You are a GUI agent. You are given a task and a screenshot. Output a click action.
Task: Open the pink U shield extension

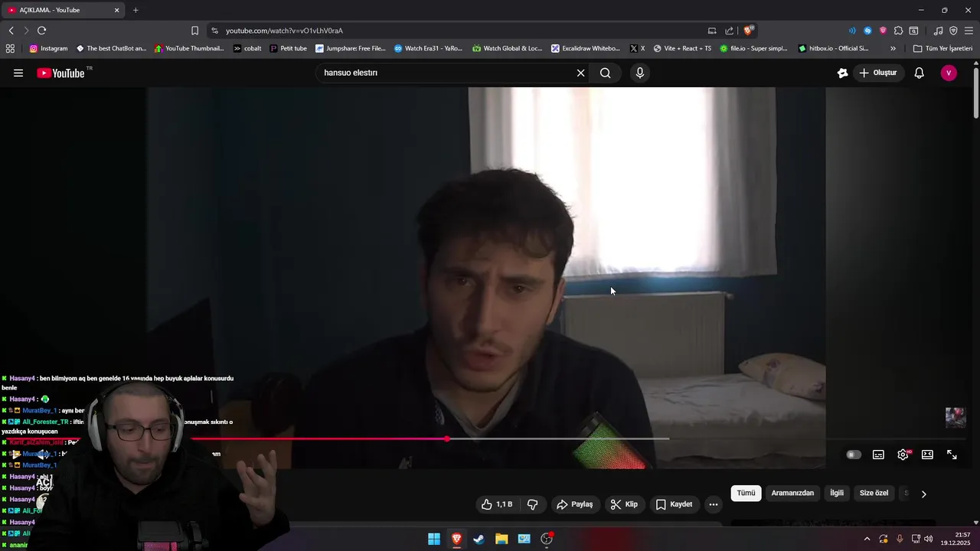click(883, 31)
